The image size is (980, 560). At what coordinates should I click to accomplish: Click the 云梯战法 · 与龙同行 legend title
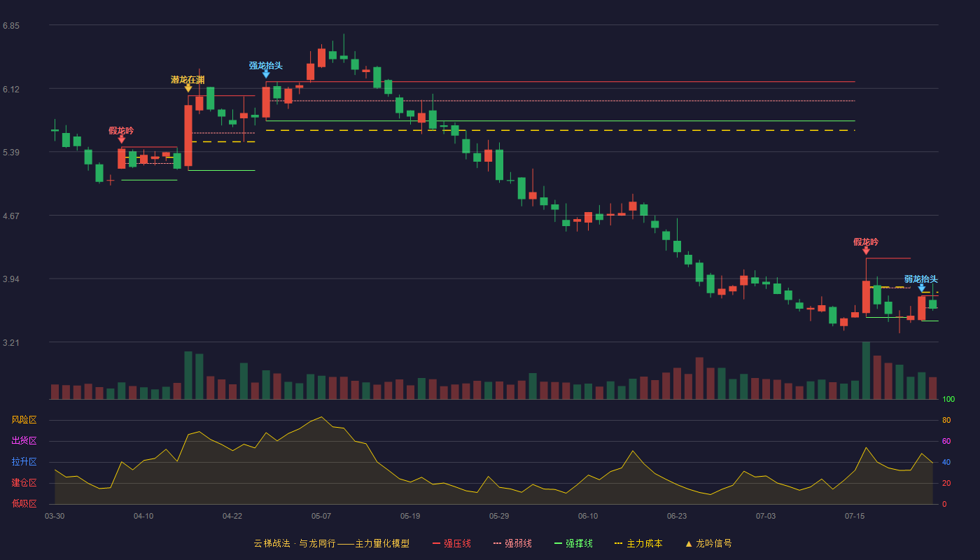click(295, 543)
